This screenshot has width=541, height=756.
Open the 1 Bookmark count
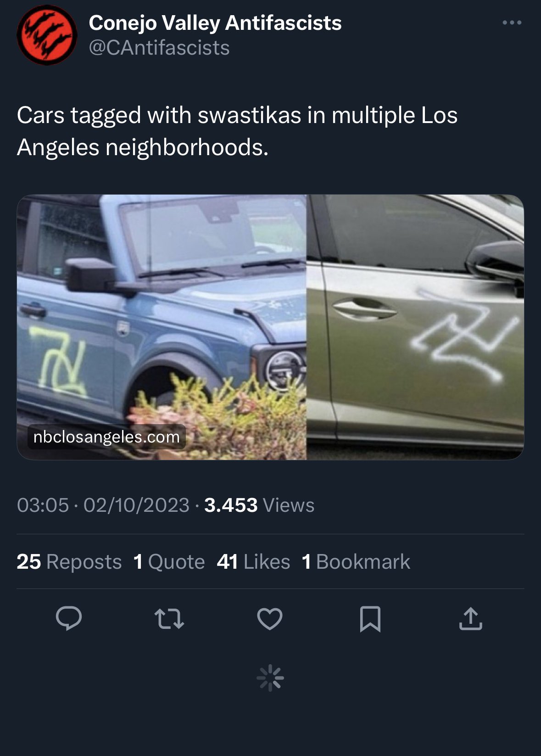pyautogui.click(x=356, y=561)
